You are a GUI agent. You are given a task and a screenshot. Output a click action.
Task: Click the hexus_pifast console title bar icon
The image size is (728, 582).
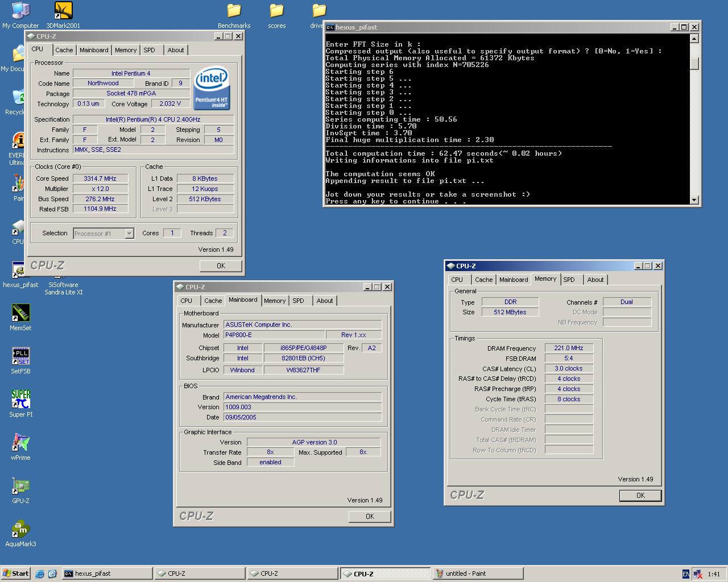click(x=330, y=27)
